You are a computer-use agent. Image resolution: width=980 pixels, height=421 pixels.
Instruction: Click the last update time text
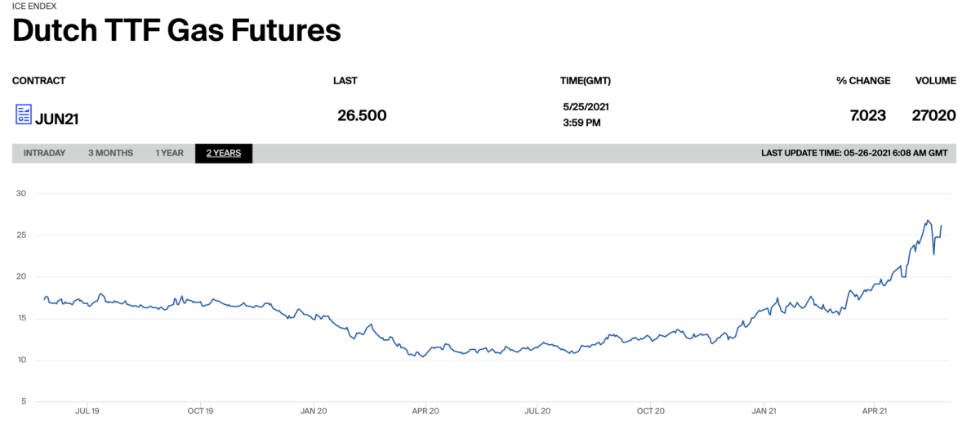pos(853,153)
